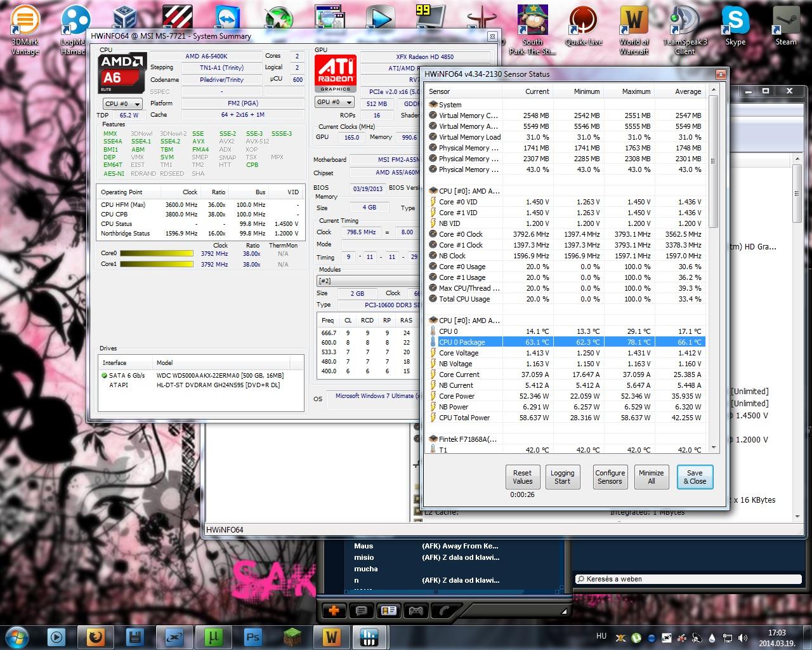Click Reset Values in Sensor Status
This screenshot has height=650, width=812.
point(522,477)
